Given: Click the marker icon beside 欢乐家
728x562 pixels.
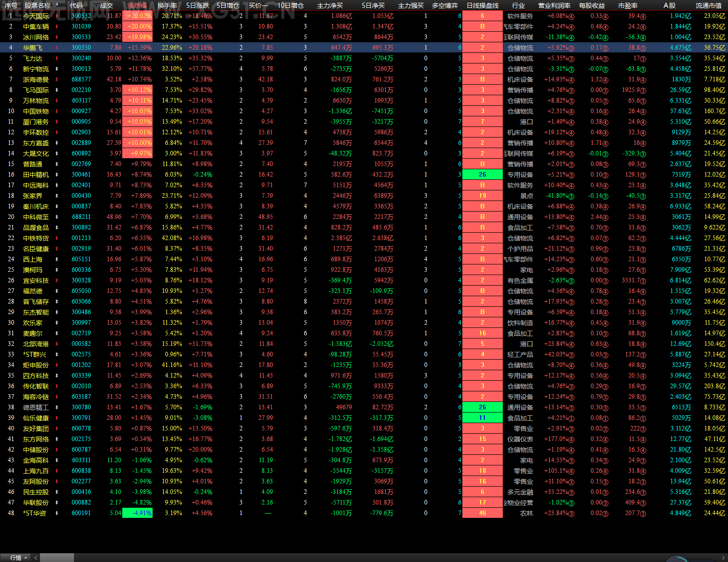Looking at the screenshot, I should tap(57, 323).
